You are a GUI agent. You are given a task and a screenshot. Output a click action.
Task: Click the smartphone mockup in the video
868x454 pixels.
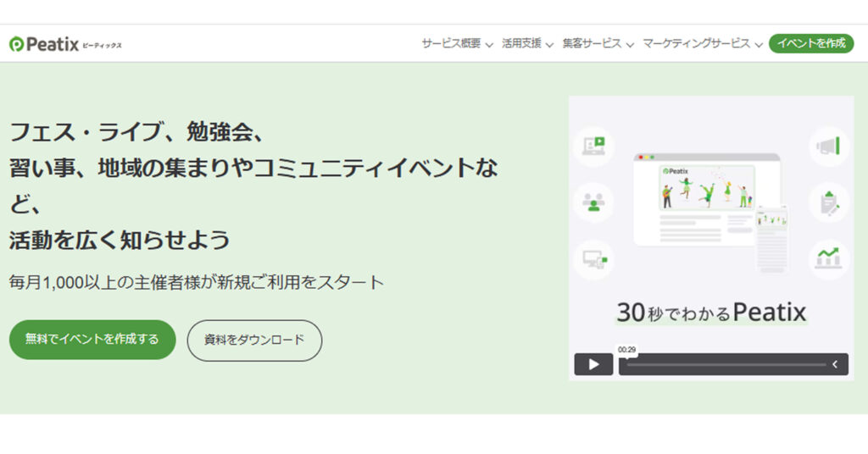[771, 235]
